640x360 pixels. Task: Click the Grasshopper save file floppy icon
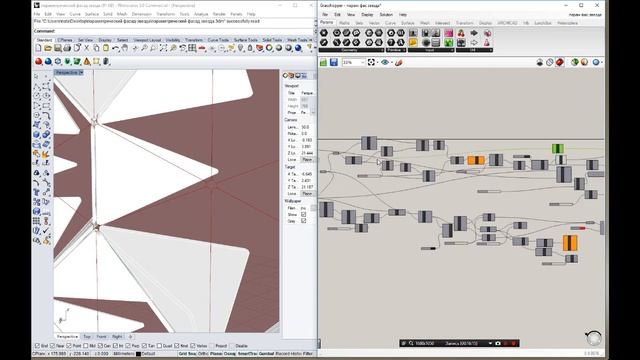(x=333, y=62)
